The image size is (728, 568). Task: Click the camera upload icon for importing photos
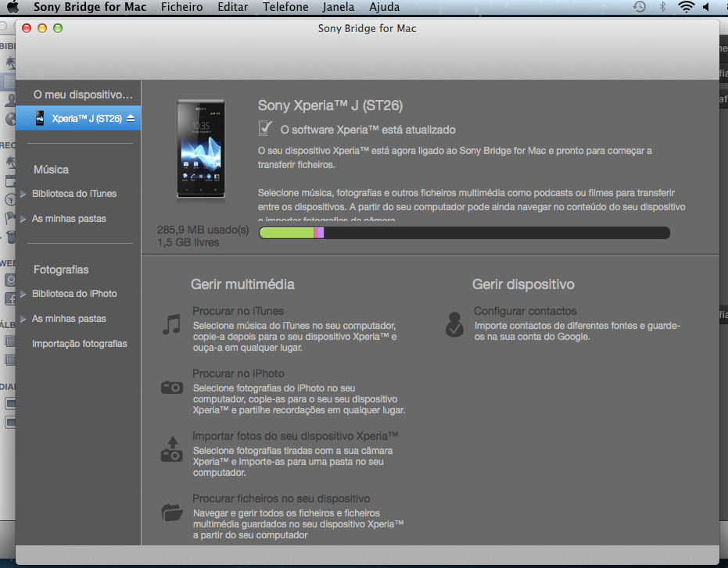pos(171,448)
